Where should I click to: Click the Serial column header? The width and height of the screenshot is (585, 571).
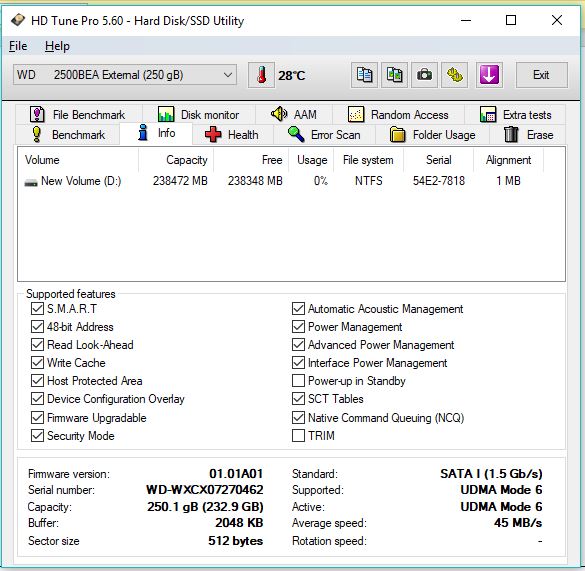(438, 160)
